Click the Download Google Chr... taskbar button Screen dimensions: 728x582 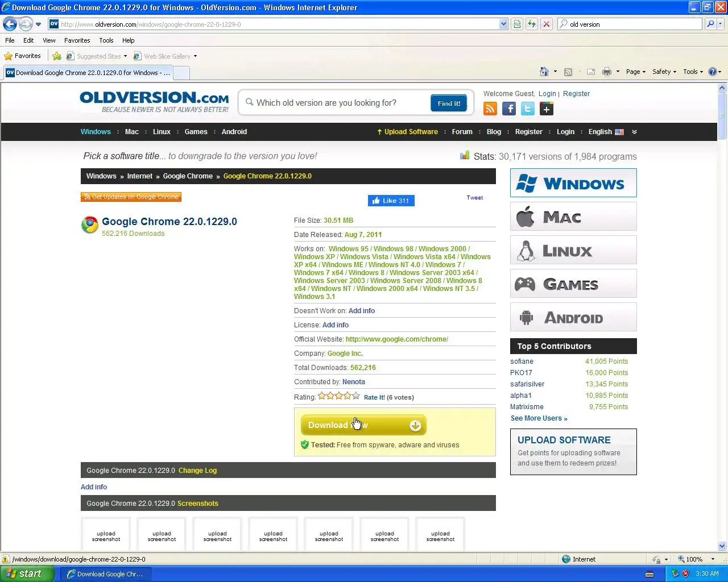[x=105, y=574]
